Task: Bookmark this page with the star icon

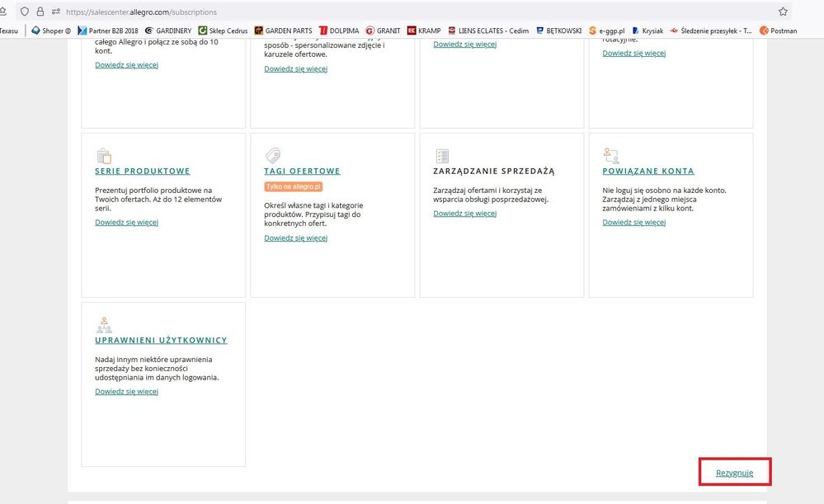Action: (x=782, y=12)
